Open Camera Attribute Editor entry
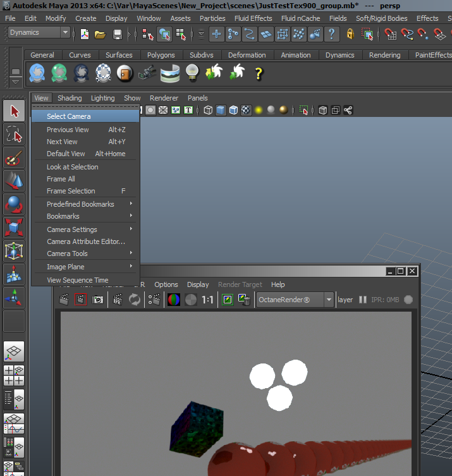The image size is (452, 476). tap(85, 241)
